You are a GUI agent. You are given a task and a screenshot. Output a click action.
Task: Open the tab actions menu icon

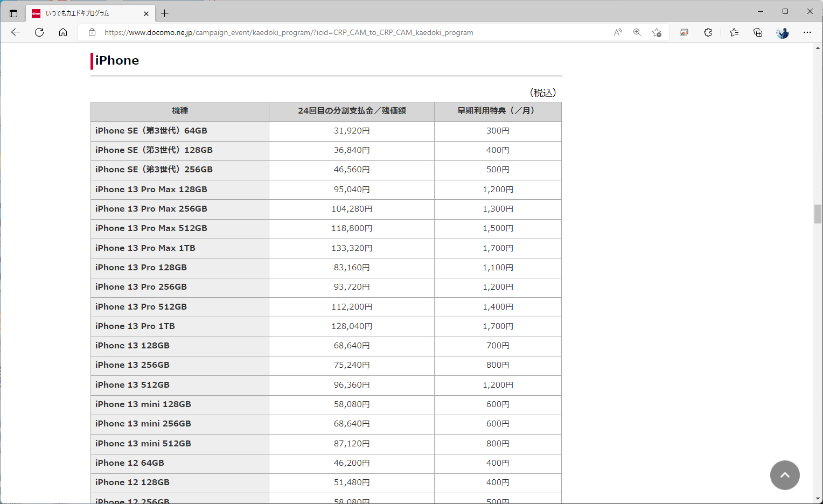tap(13, 13)
